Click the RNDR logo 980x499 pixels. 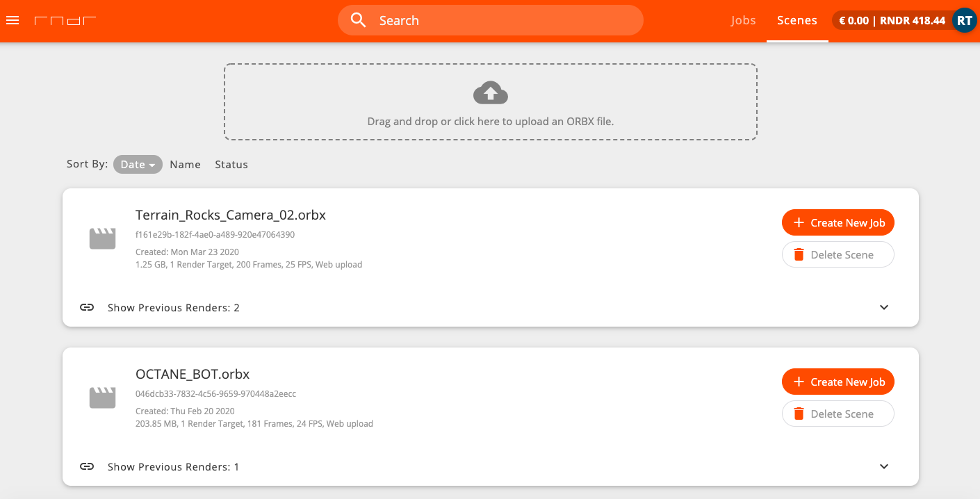[65, 21]
